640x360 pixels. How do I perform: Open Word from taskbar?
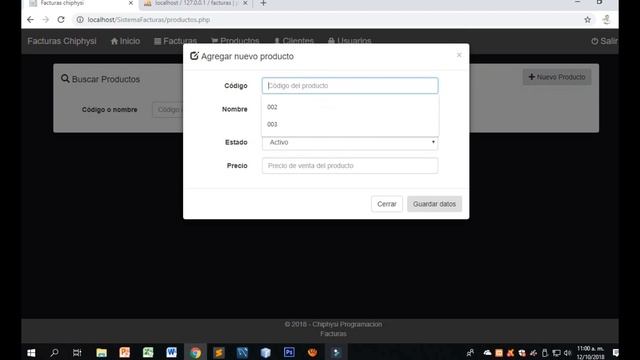click(171, 353)
